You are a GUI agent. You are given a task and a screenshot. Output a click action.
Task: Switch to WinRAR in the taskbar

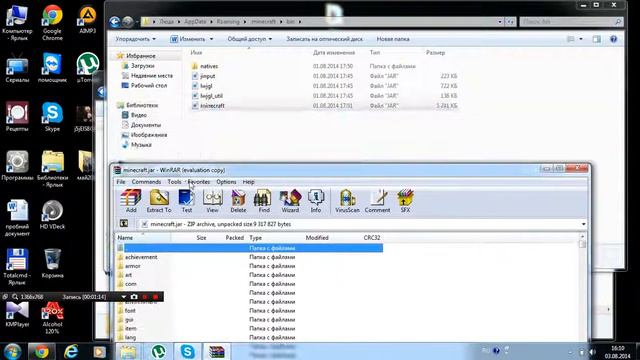[217, 351]
